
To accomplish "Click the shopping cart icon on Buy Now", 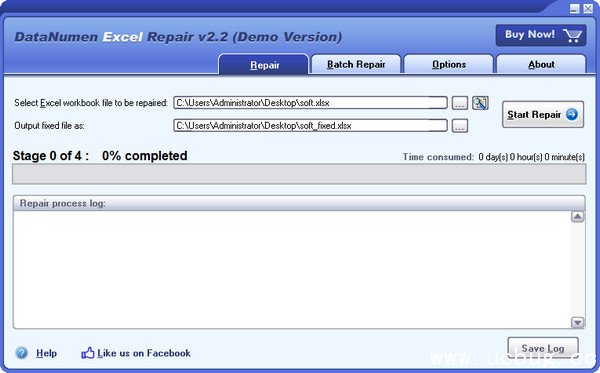I will [572, 35].
